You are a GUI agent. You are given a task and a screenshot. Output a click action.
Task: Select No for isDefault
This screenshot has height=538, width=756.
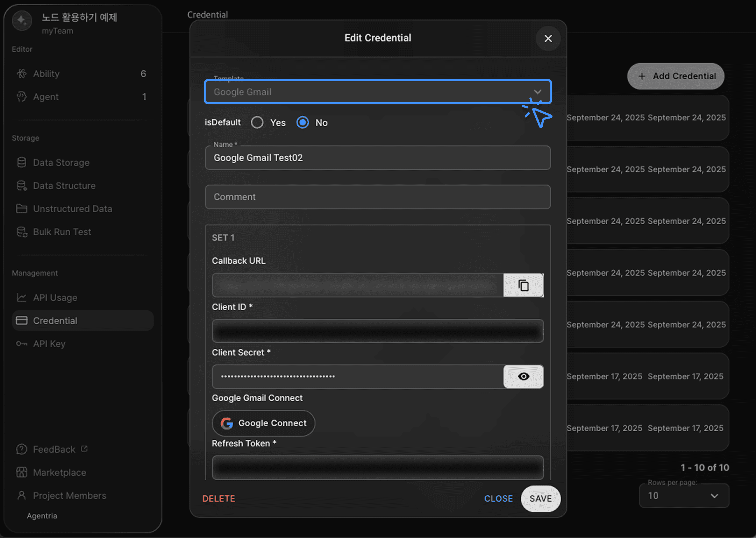tap(302, 122)
